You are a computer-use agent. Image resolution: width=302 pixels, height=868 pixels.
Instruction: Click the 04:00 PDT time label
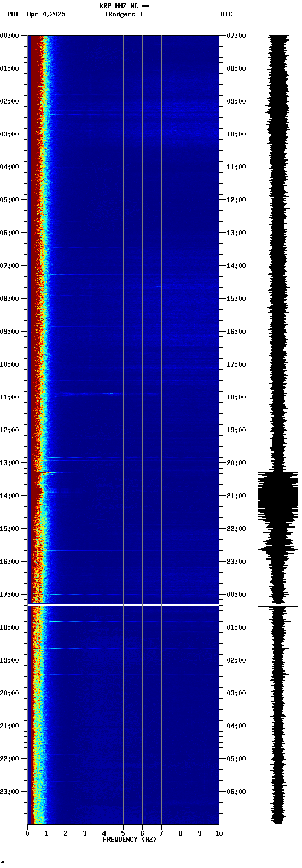click(10, 167)
